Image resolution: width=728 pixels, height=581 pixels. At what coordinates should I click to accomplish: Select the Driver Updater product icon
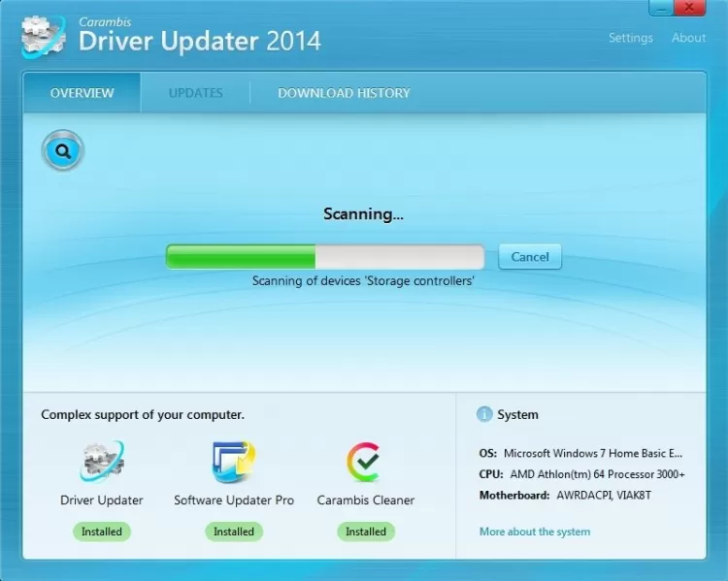coord(102,462)
